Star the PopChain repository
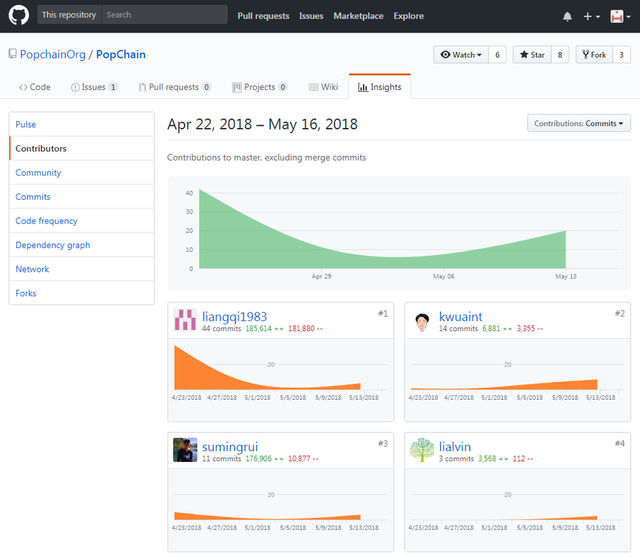 pyautogui.click(x=532, y=55)
